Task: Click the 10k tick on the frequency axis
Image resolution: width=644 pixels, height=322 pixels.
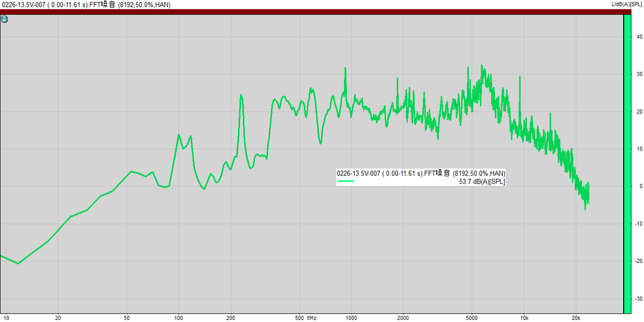Action: 524,318
